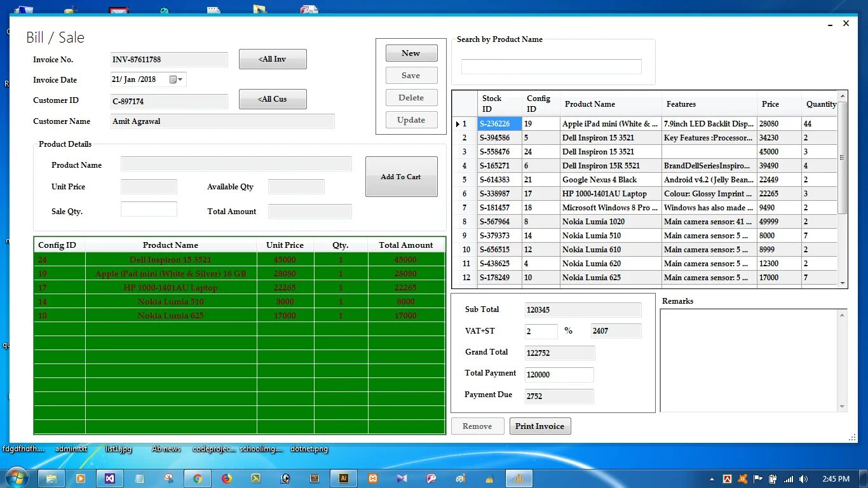868x488 pixels.
Task: Select cart row Dell Inspiron 15 3521
Action: click(240, 259)
